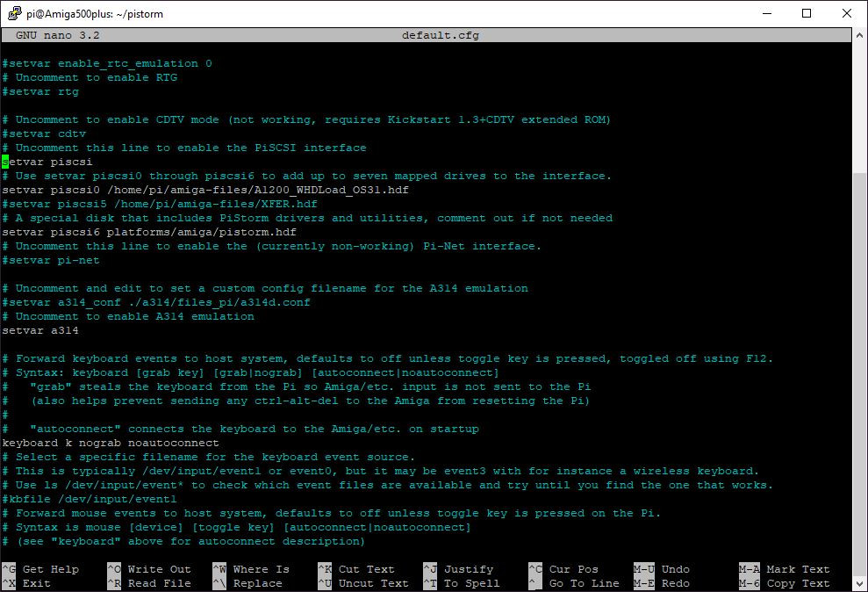Click the ^C Cur Pos shortcut
The width and height of the screenshot is (868, 592).
563,569
